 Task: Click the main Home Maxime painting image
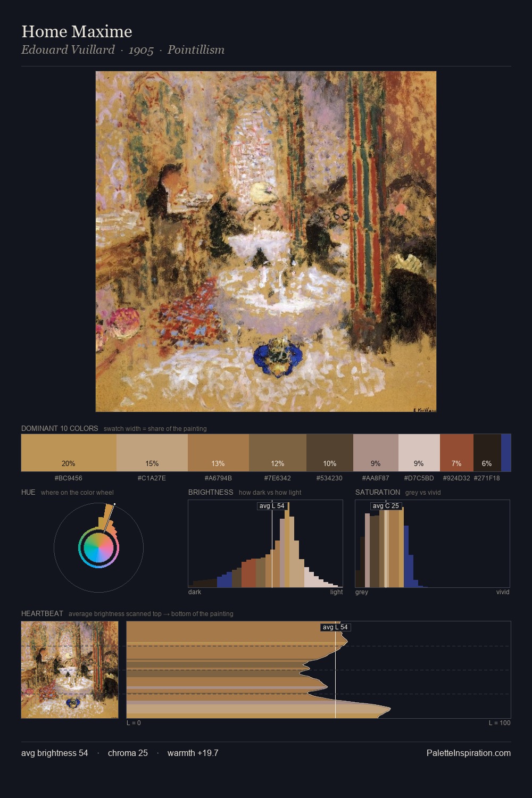(x=266, y=242)
